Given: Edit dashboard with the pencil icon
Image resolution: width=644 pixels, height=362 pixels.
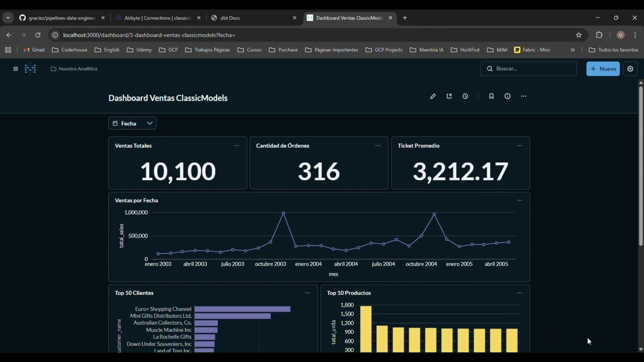Looking at the screenshot, I should [433, 96].
